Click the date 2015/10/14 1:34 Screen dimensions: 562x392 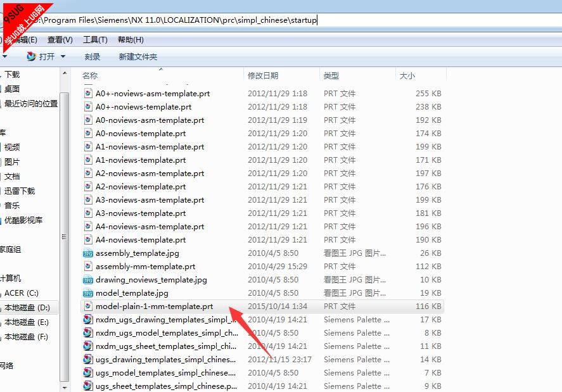click(278, 307)
